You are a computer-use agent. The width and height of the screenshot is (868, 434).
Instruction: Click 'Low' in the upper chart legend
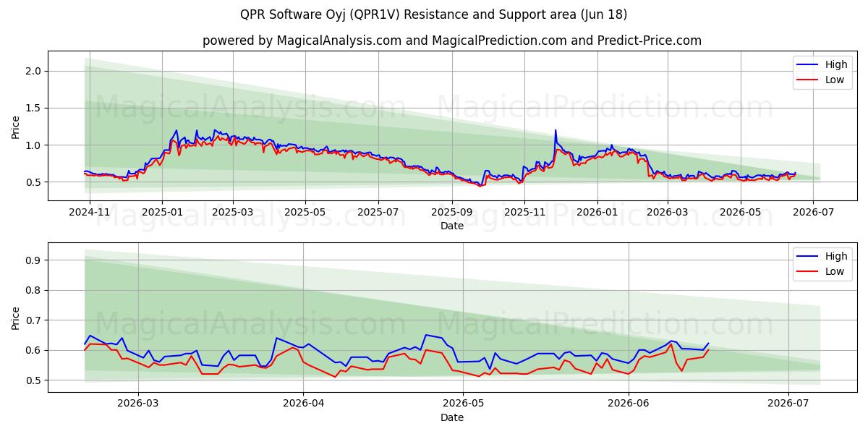835,80
